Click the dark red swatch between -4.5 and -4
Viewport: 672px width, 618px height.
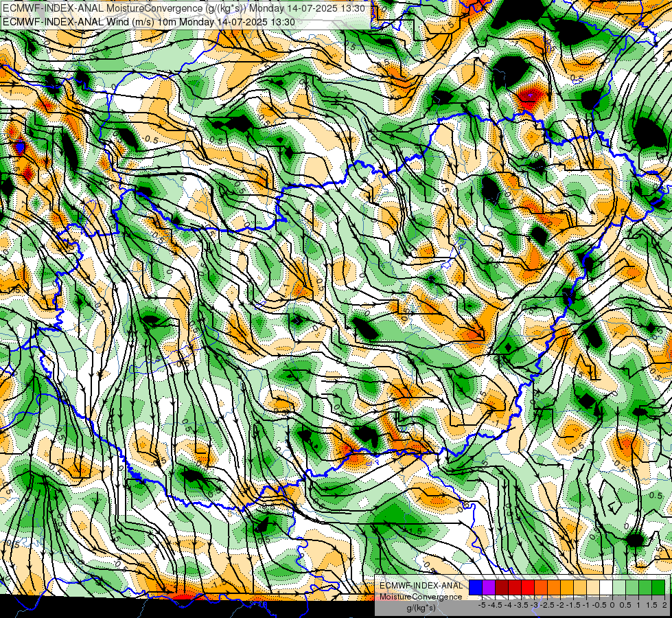pos(502,587)
